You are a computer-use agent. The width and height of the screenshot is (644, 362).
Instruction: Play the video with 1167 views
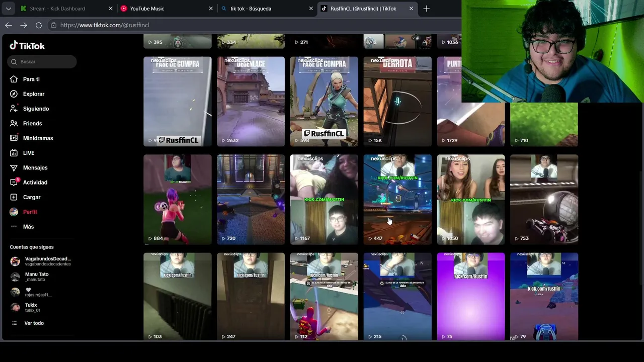pos(324,200)
